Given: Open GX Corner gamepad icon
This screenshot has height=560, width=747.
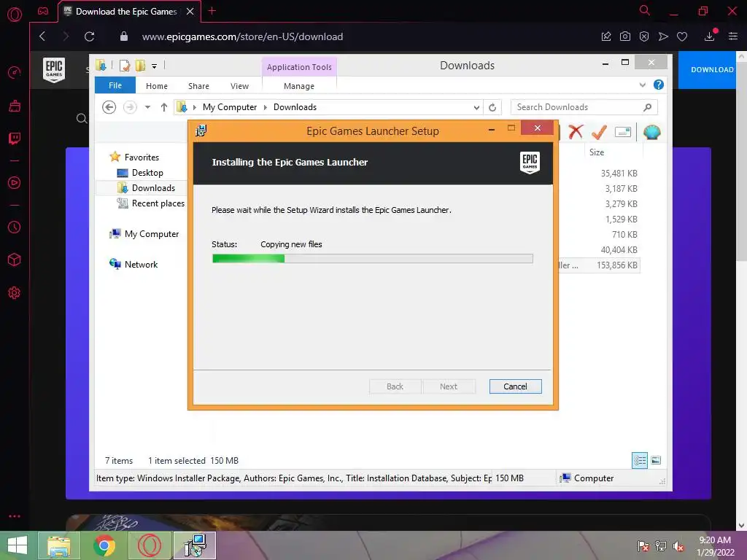Looking at the screenshot, I should 43,11.
